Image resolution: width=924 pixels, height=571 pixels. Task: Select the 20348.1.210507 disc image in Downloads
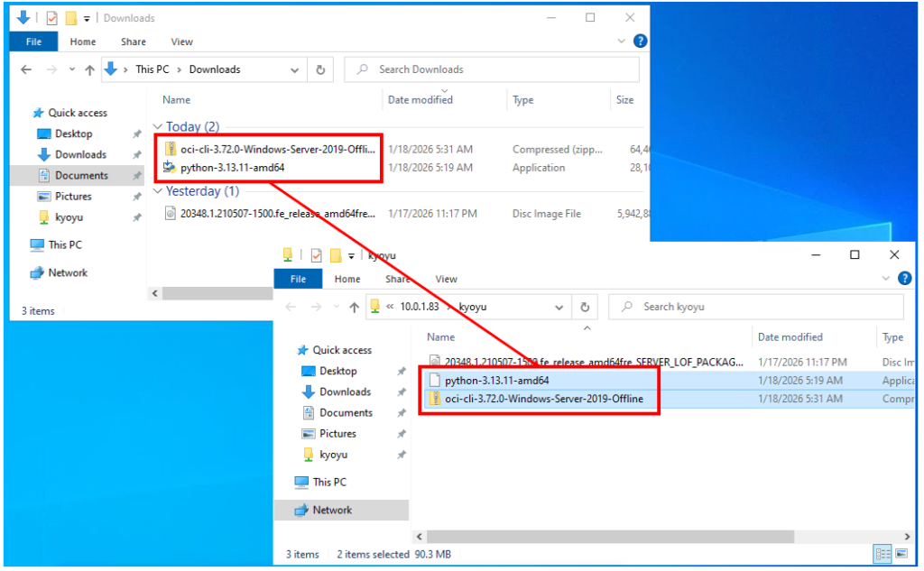(271, 215)
